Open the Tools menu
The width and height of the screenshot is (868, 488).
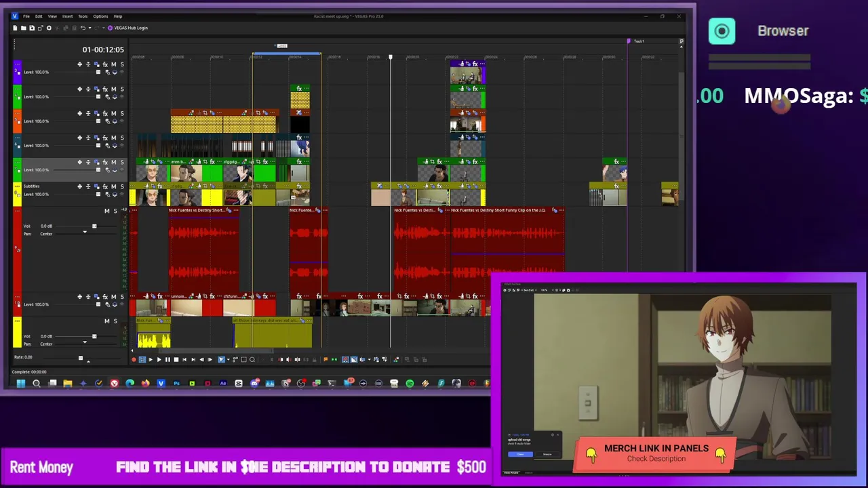point(83,16)
